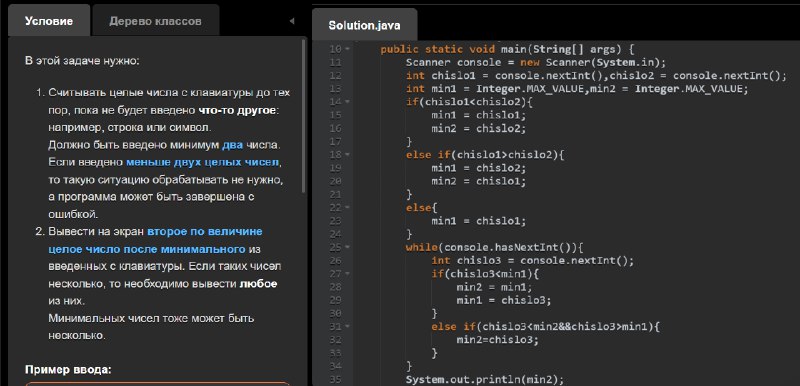Image resolution: width=800 pixels, height=386 pixels.
Task: Click line 19 min1 = chislo2
Action: [x=479, y=168]
